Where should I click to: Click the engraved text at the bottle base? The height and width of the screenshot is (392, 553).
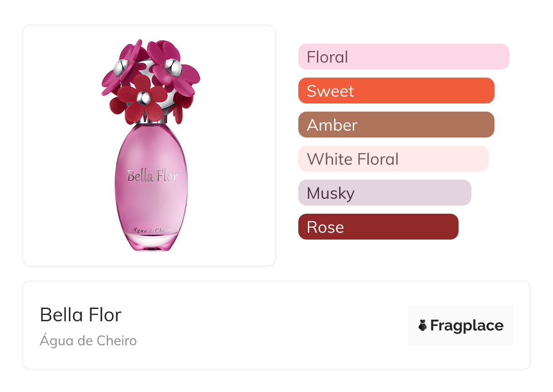(151, 230)
